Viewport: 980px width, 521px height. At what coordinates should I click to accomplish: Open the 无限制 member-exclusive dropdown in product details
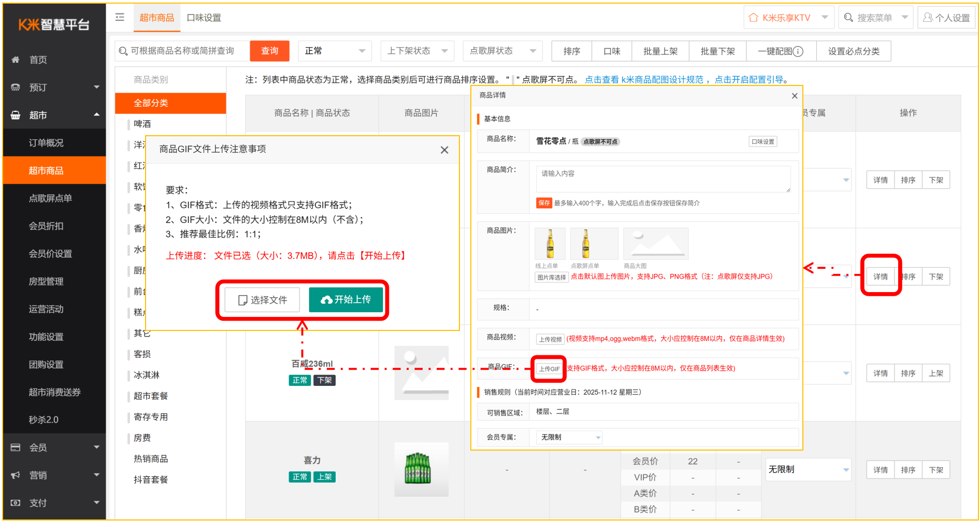coord(568,437)
